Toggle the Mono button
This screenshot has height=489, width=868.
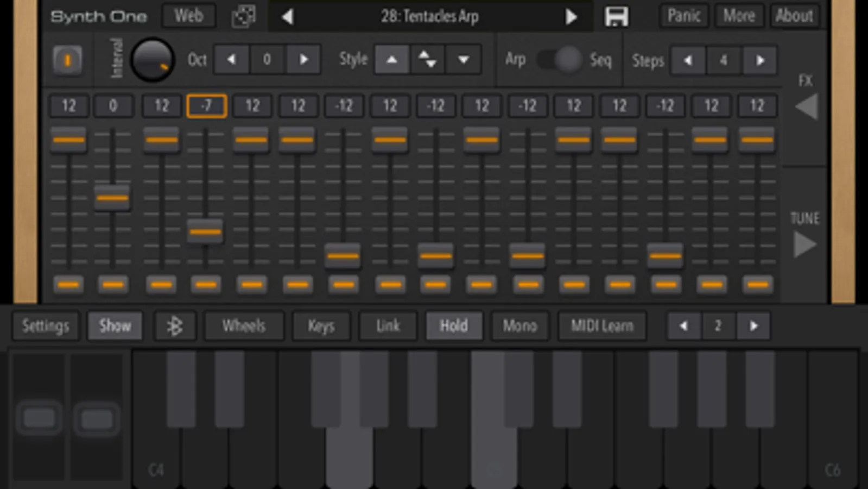point(519,326)
